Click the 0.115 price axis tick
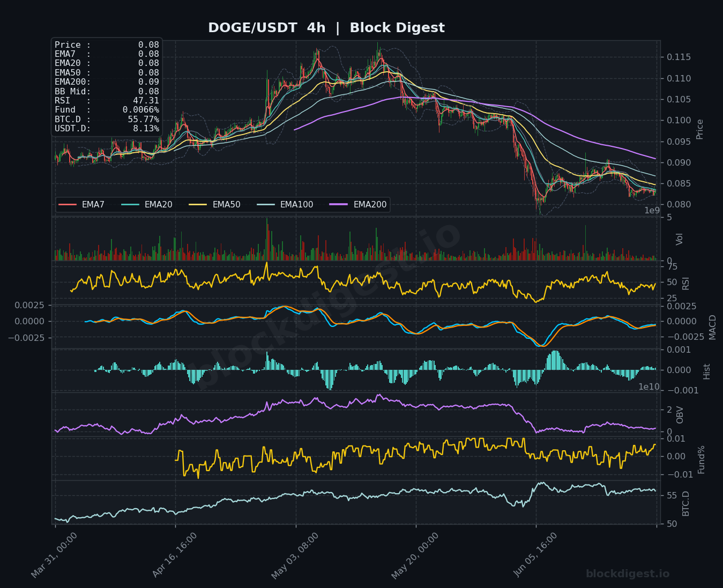The image size is (723, 588). click(x=679, y=57)
